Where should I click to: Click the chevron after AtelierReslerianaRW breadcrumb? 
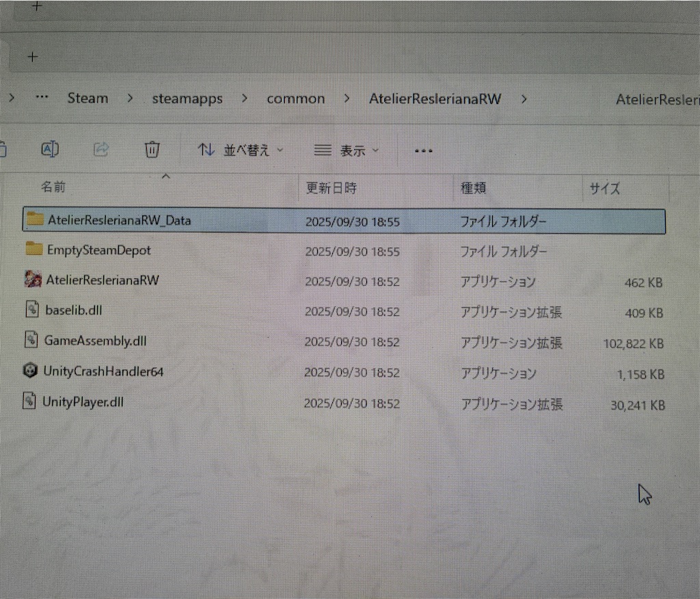point(524,98)
